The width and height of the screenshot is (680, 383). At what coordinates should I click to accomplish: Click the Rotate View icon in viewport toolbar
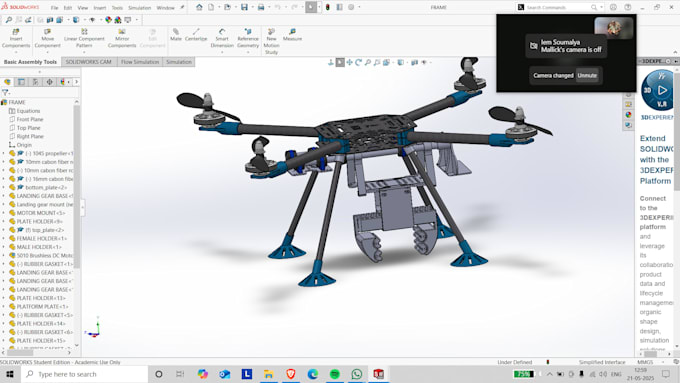click(x=358, y=62)
